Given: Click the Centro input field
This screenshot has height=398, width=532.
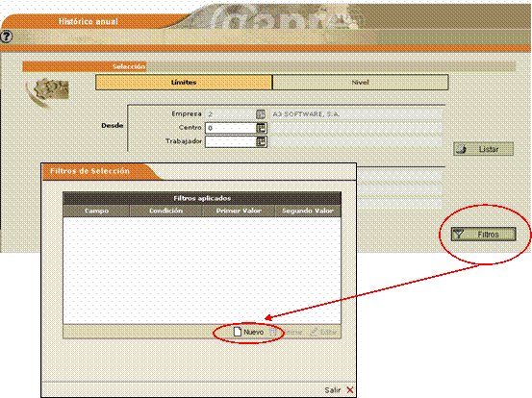Looking at the screenshot, I should 231,128.
